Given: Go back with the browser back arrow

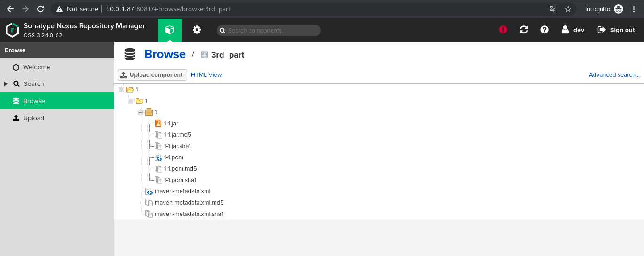Looking at the screenshot, I should pyautogui.click(x=10, y=9).
